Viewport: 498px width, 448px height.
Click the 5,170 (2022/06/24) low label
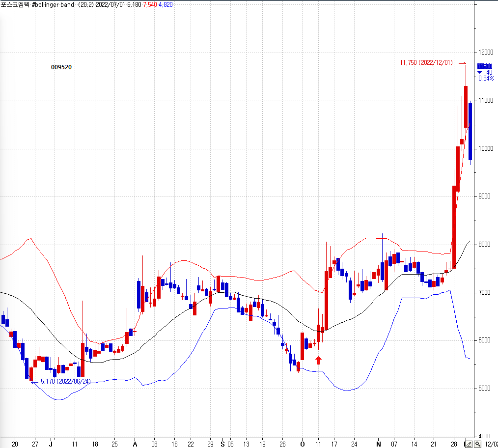tap(65, 381)
